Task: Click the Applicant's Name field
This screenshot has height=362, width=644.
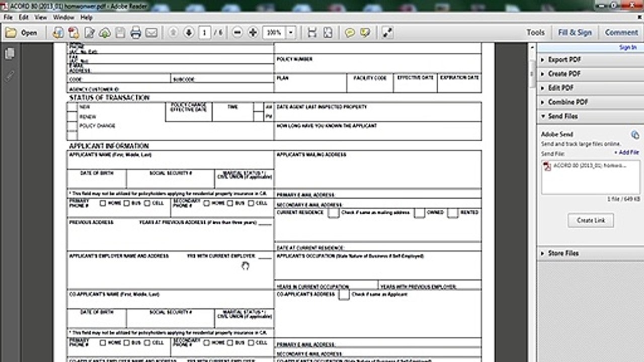Action: (x=171, y=159)
